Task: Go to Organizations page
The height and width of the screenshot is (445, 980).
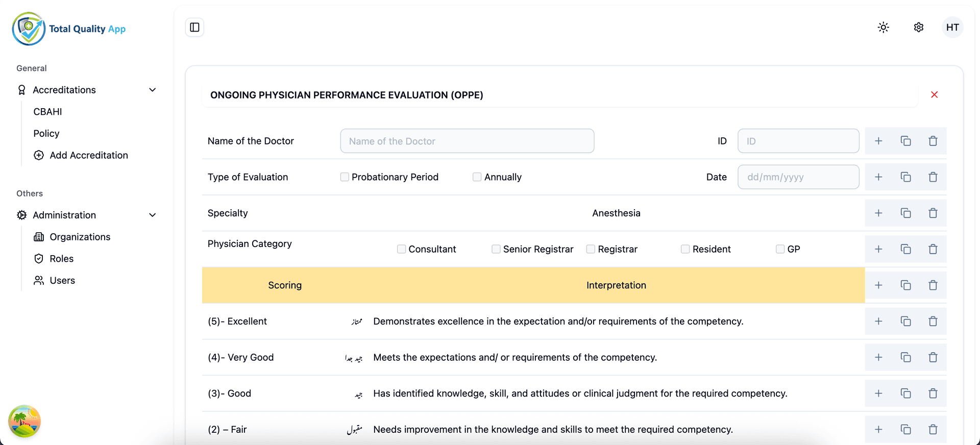Action: (x=72, y=237)
